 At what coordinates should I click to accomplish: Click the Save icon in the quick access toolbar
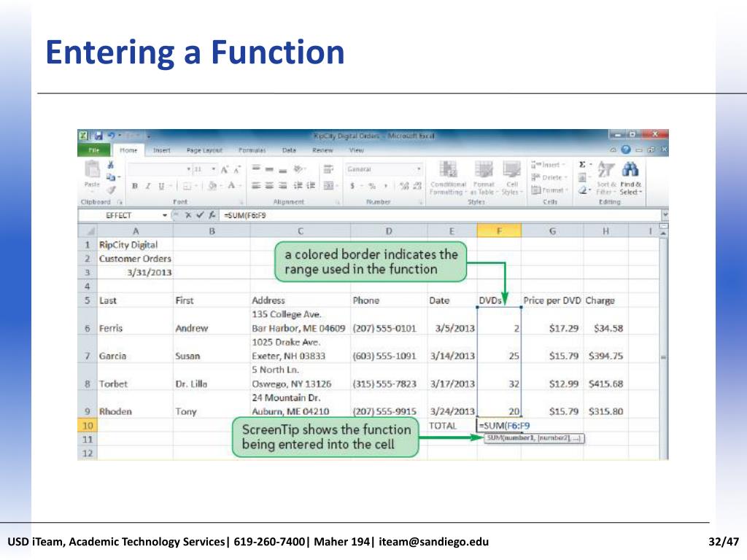click(x=98, y=136)
